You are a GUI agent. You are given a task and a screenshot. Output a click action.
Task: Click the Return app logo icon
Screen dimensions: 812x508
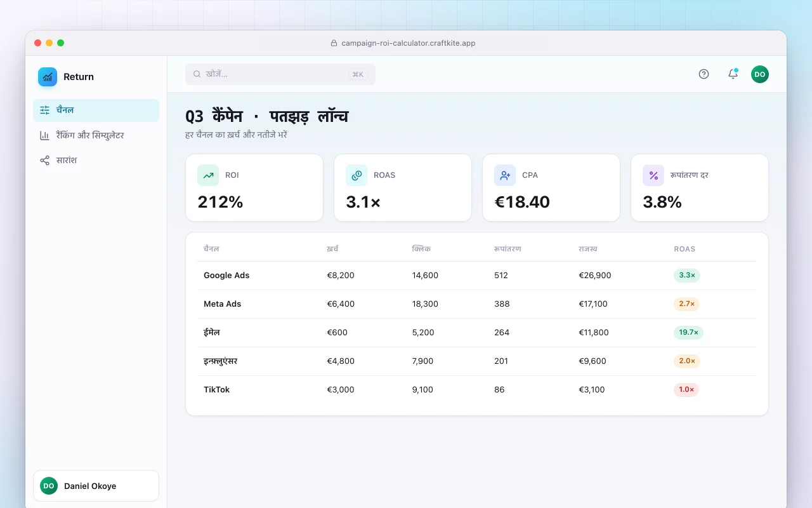coord(48,77)
